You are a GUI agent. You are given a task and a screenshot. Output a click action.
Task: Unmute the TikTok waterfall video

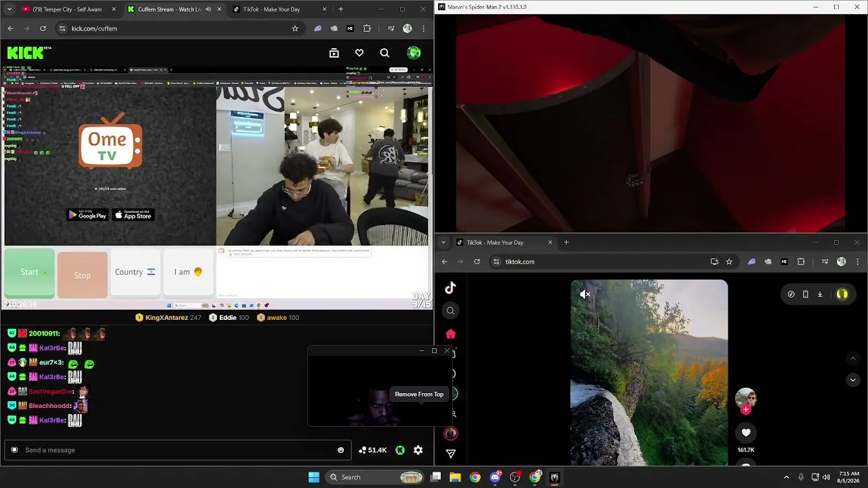click(585, 294)
